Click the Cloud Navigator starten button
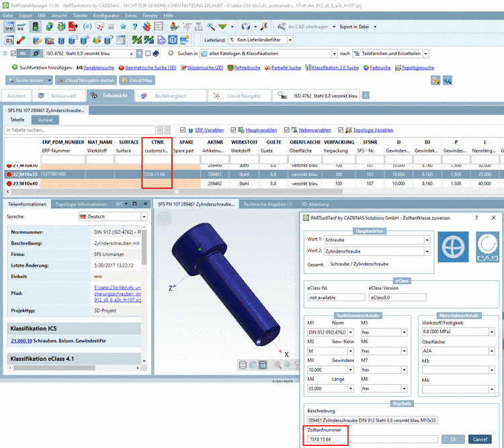Screen dimensions: 504x448 [86, 80]
